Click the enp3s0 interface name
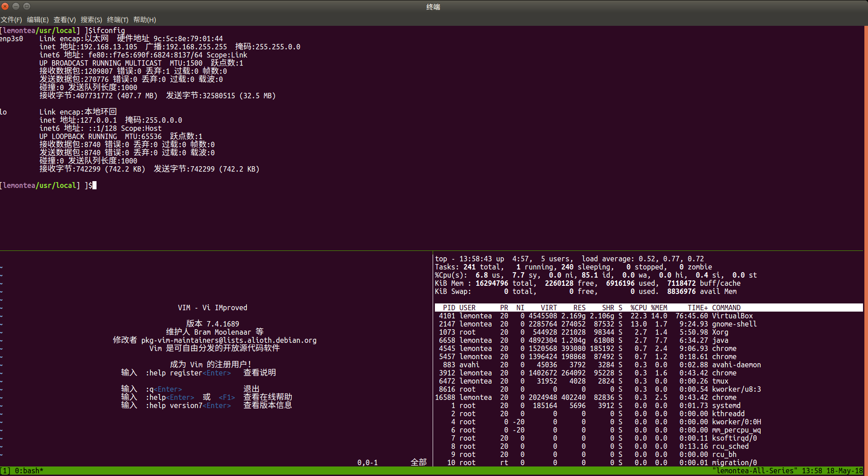868x476 pixels. tap(12, 39)
